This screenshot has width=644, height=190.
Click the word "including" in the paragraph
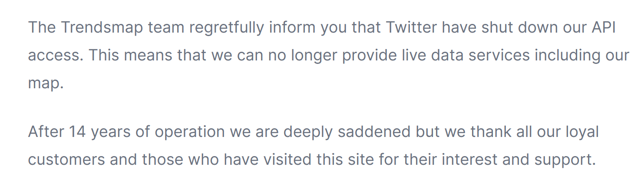(567, 56)
